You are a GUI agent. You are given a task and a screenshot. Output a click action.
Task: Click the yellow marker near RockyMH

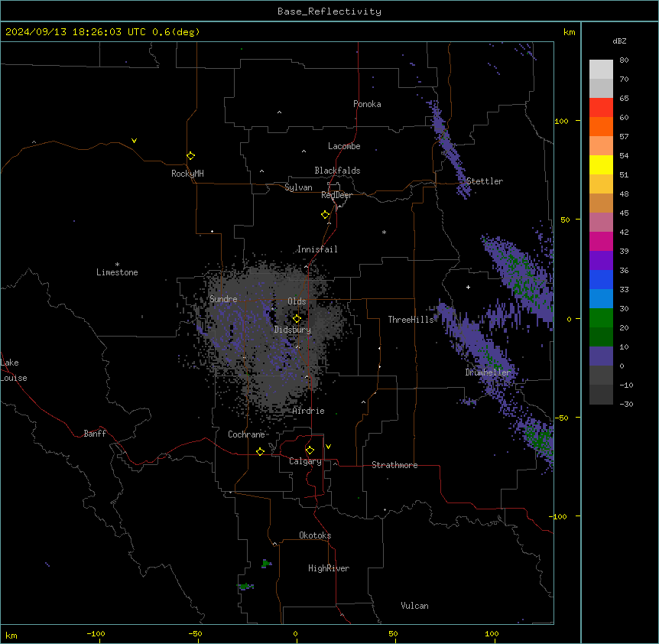coord(190,156)
